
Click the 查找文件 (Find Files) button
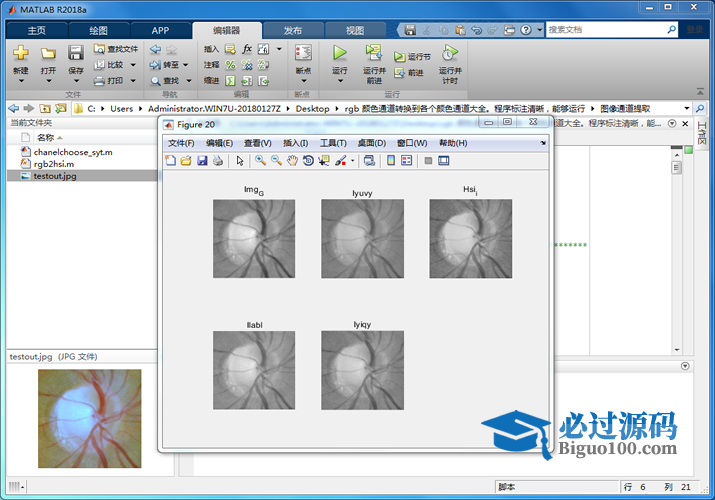pyautogui.click(x=116, y=48)
